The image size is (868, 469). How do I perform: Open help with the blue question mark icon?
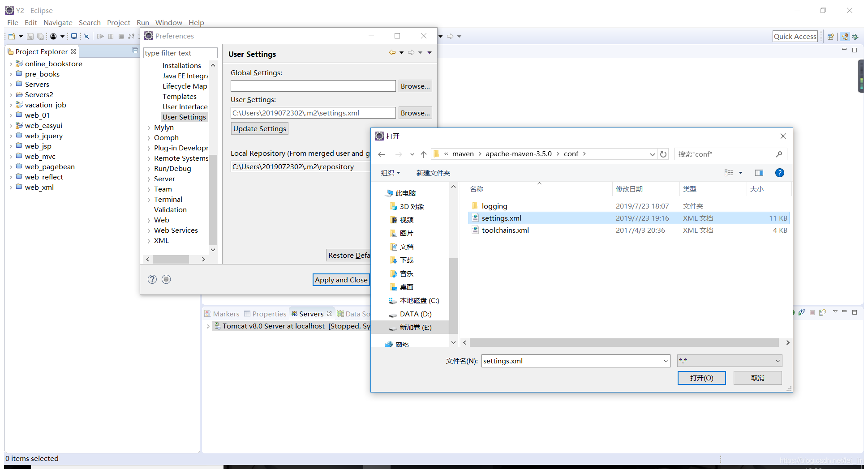click(x=779, y=173)
